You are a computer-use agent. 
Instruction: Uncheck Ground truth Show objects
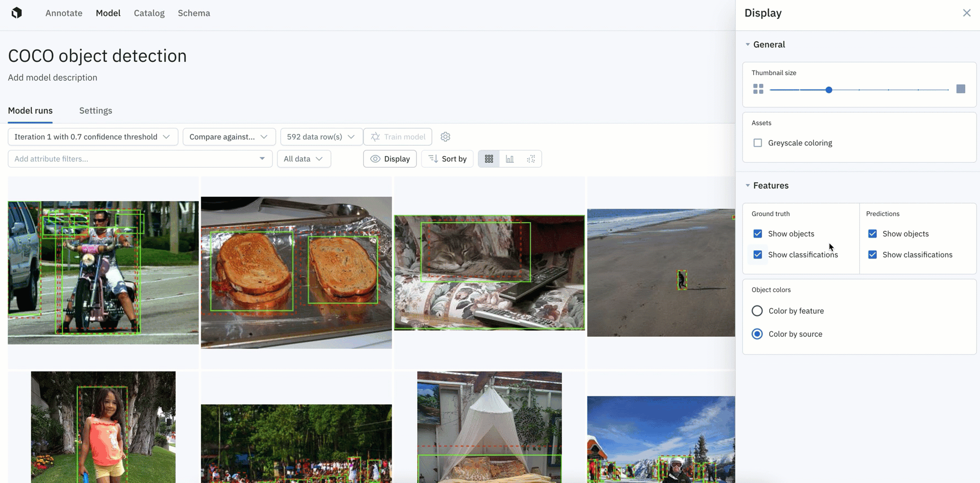pyautogui.click(x=758, y=234)
